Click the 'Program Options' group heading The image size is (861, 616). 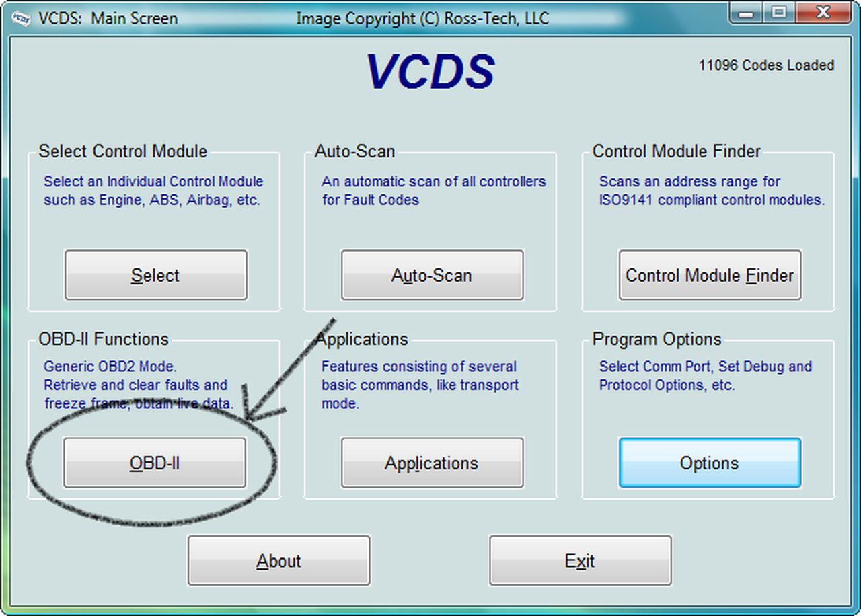pos(657,339)
